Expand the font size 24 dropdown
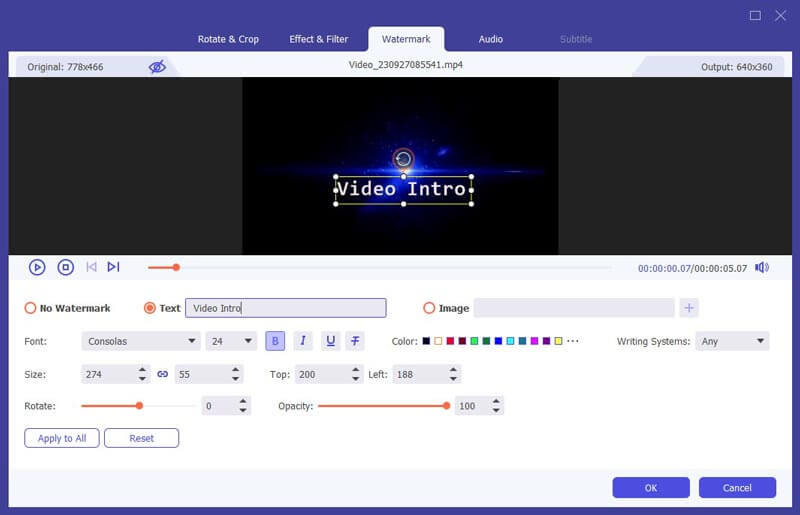Viewport: 800px width, 515px height. point(232,341)
